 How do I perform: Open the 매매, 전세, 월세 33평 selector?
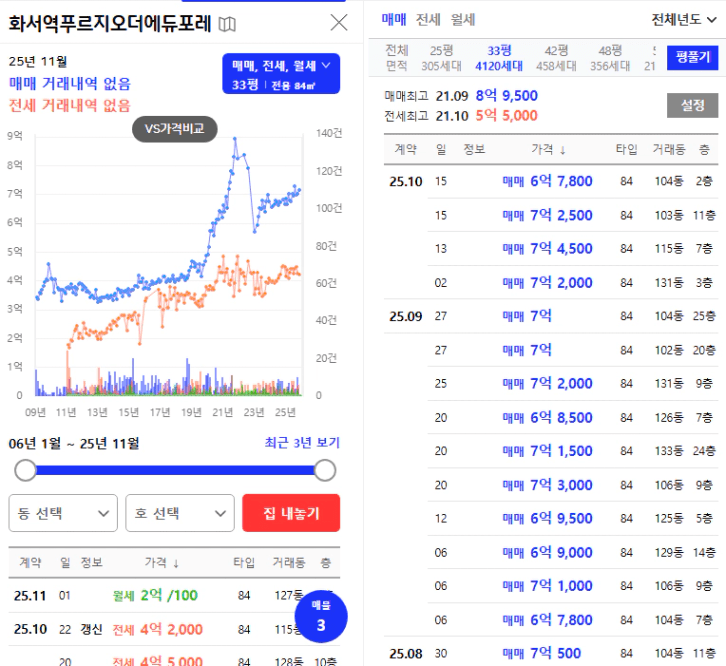coord(281,74)
